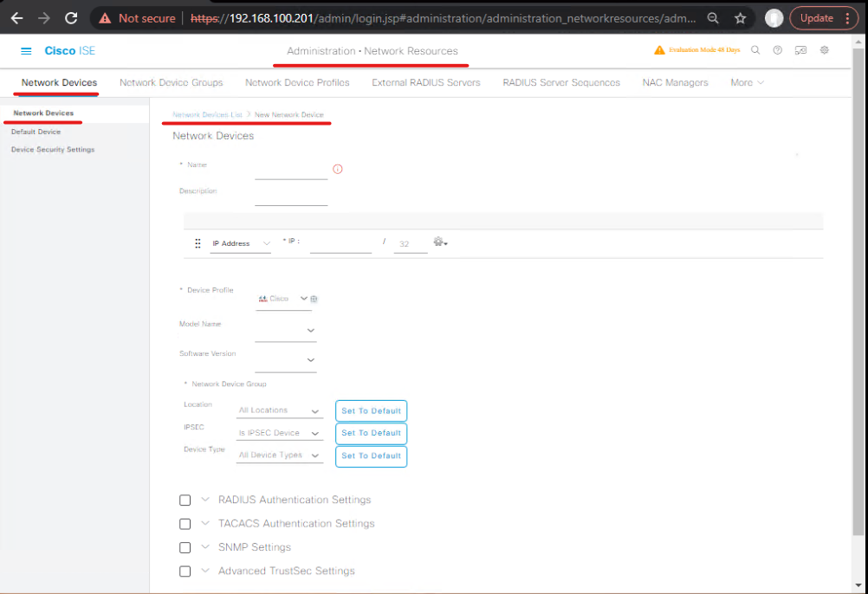Enable Advanced TrustSec Settings checkbox

coord(185,571)
